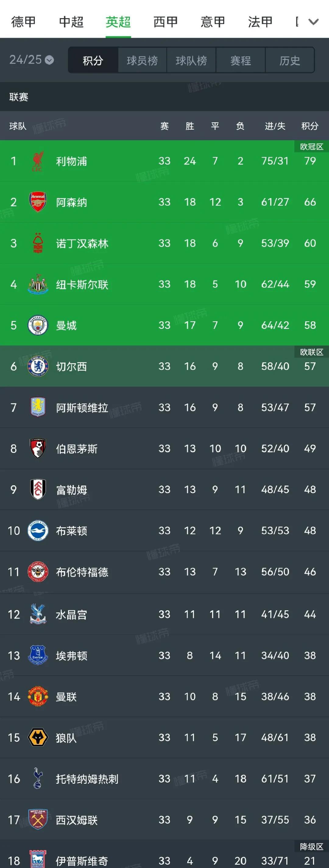
Task: Open the 赛程 schedule segment
Action: tap(241, 60)
